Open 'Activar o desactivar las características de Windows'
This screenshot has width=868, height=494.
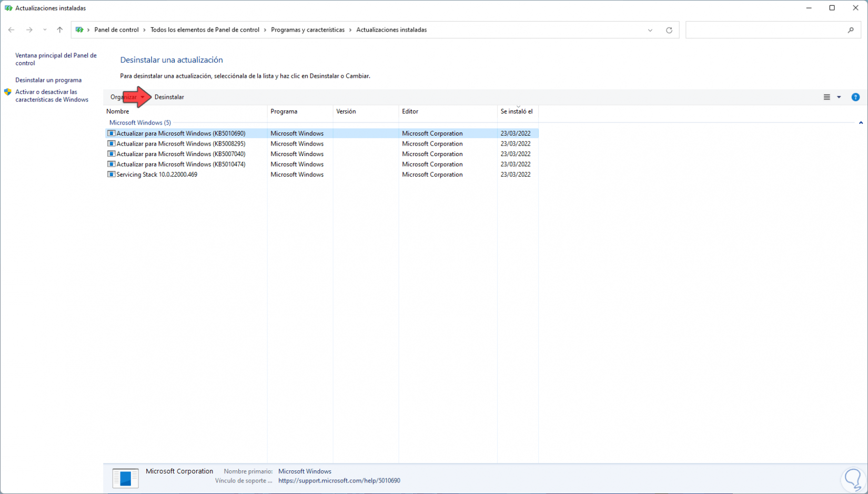(x=52, y=96)
